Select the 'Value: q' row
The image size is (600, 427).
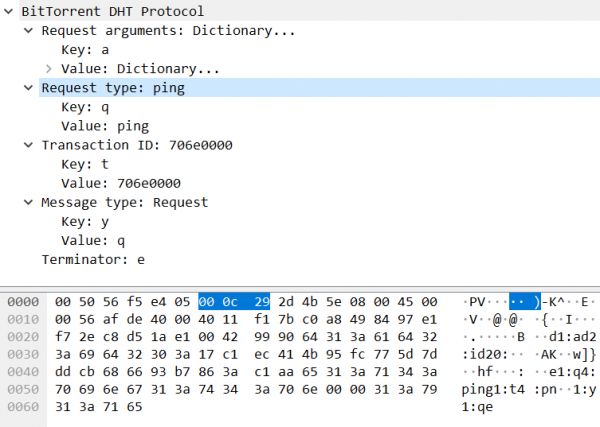(x=329, y=241)
